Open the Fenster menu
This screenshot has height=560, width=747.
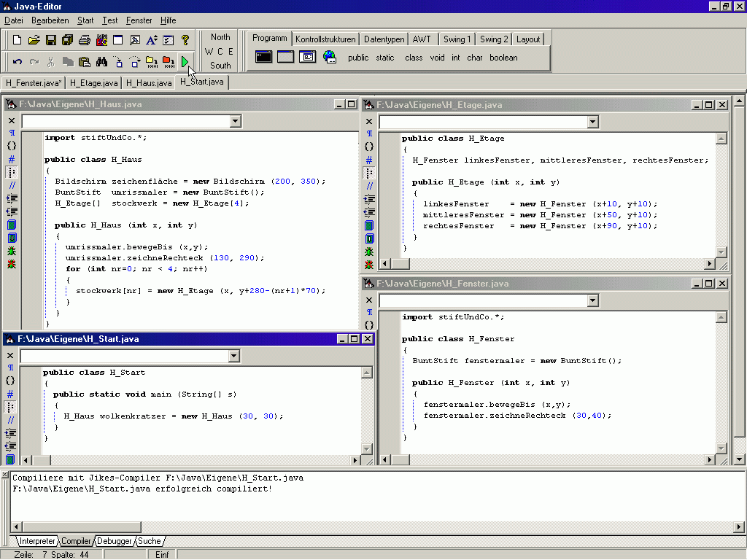pyautogui.click(x=139, y=20)
